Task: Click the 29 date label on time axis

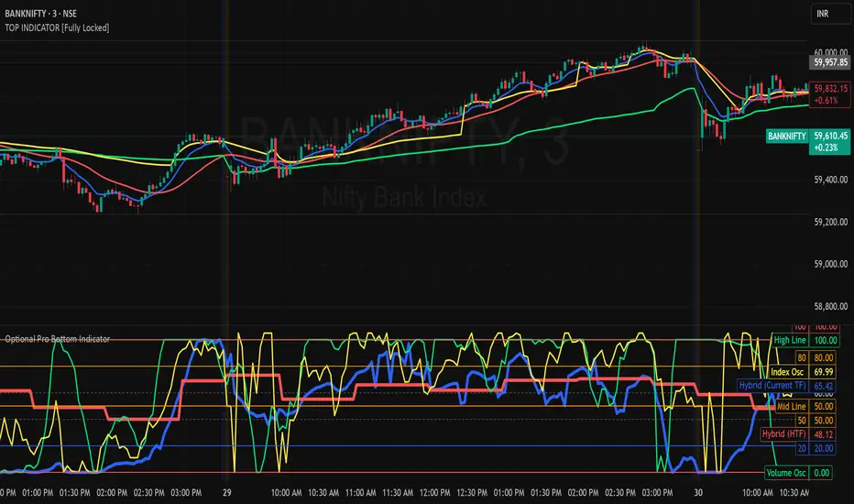Action: tap(227, 493)
